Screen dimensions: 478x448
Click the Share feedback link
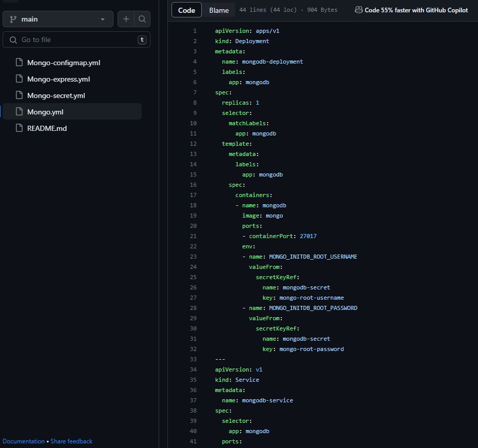point(71,441)
